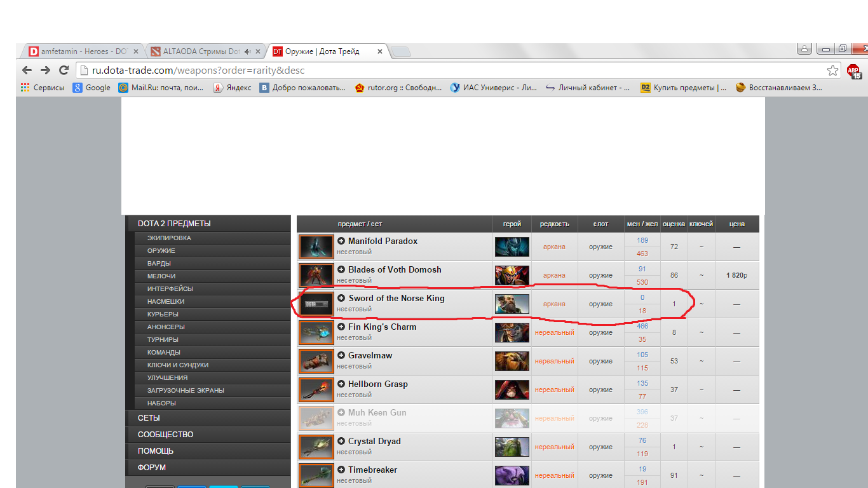868x488 pixels.
Task: Expand plus icon beside Crystal Dryad
Action: 341,441
